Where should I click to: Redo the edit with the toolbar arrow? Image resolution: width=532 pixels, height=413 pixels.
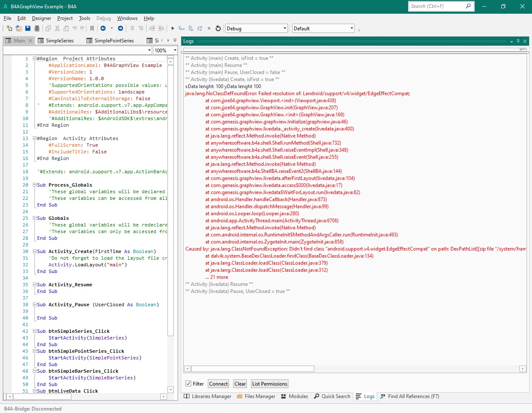82,28
